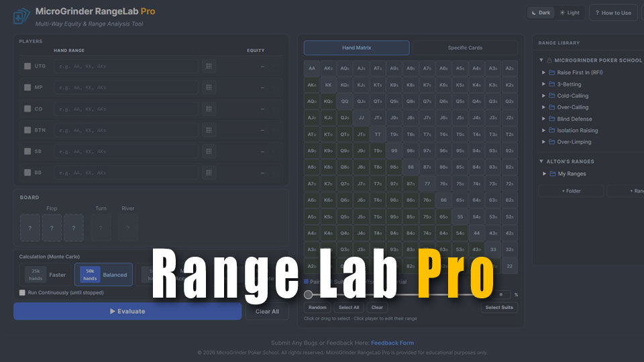Open the hand matrix grid icon for MP
Image resolution: width=644 pixels, height=362 pixels.
(x=209, y=87)
